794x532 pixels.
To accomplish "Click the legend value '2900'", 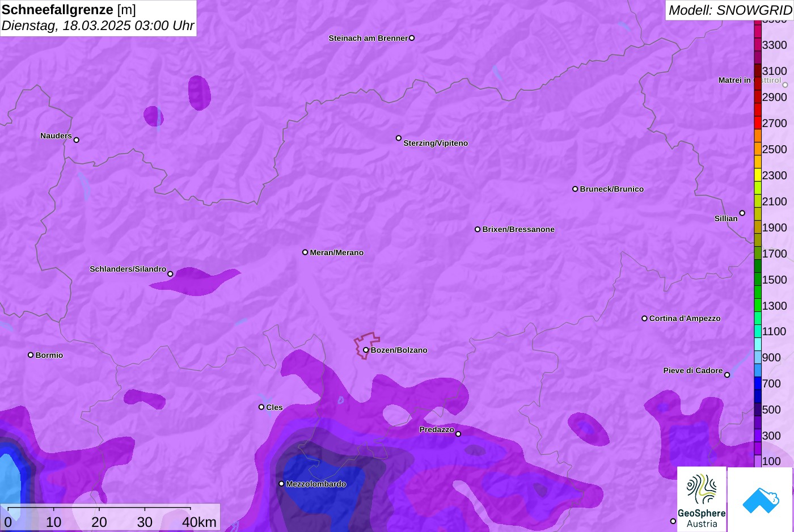I will pos(775,97).
